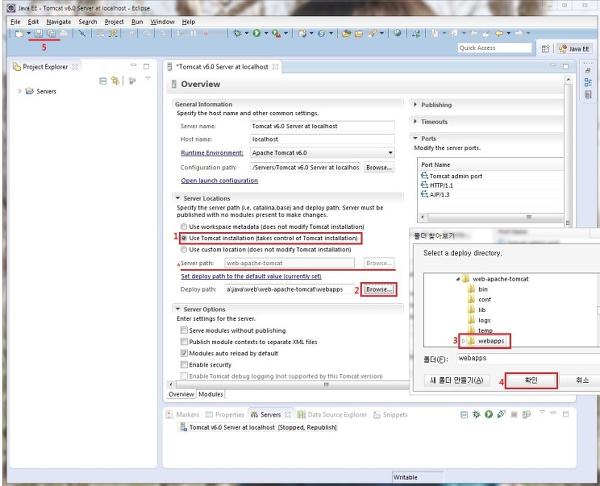600x486 pixels.
Task: Select Use custom location radio button
Action: [184, 250]
